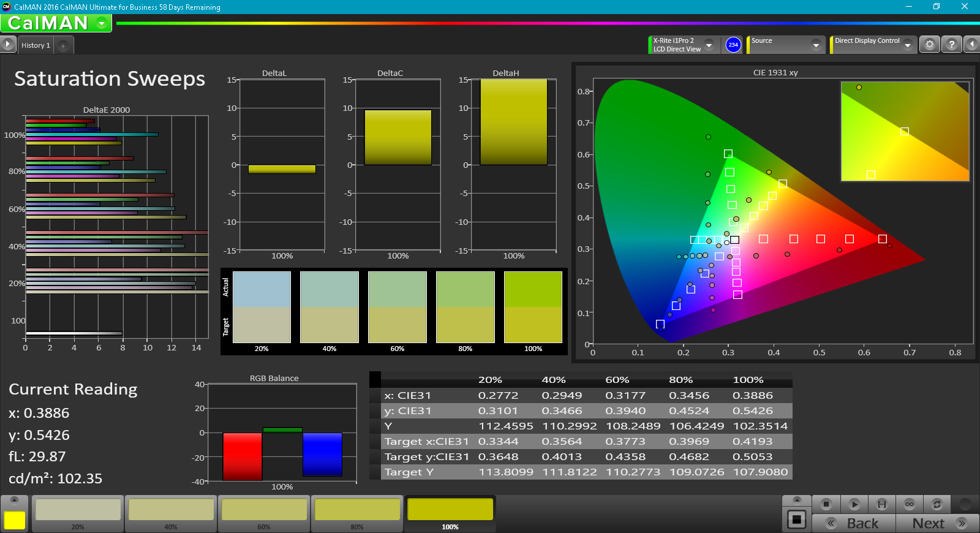The height and width of the screenshot is (533, 980).
Task: Click the single-read bracket icon
Action: tap(882, 504)
